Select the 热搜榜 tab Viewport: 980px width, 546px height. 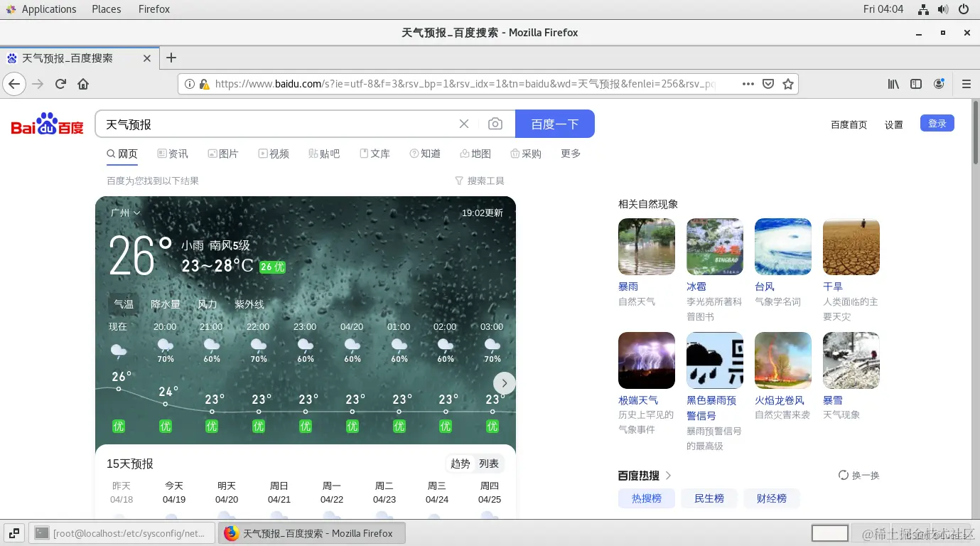pyautogui.click(x=647, y=498)
